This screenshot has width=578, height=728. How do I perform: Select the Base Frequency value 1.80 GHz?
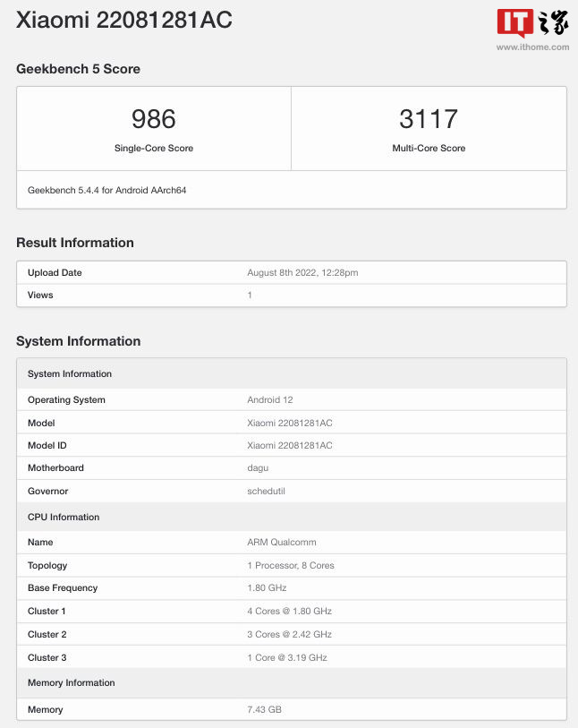[x=267, y=587]
